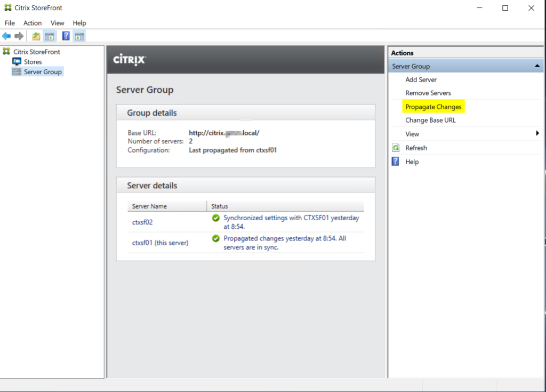Toggle Show/Hide Console Tree toolbar icon

[49, 36]
